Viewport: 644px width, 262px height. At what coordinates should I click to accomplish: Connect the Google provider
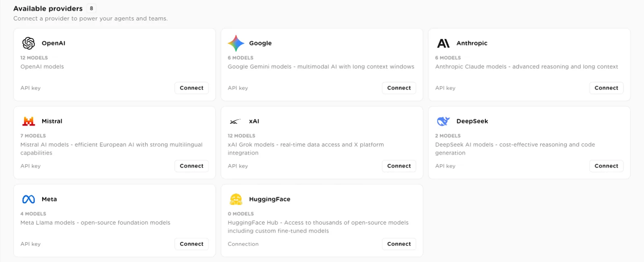coord(399,88)
